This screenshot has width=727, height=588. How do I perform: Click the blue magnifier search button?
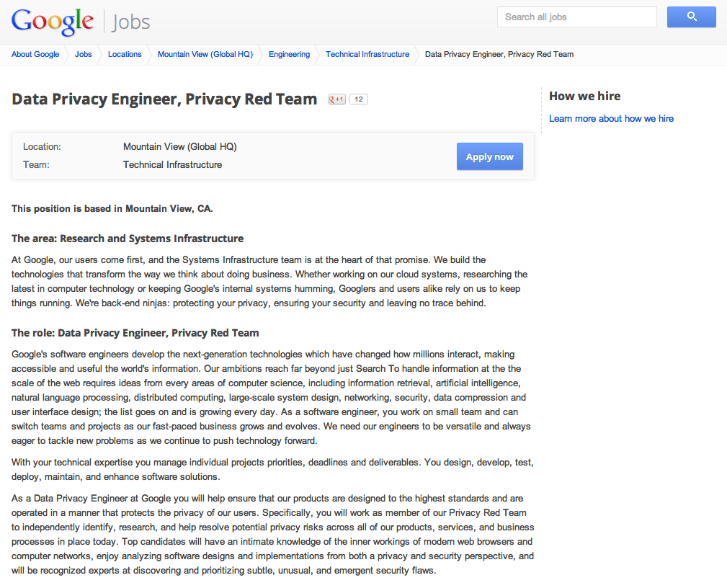point(691,17)
